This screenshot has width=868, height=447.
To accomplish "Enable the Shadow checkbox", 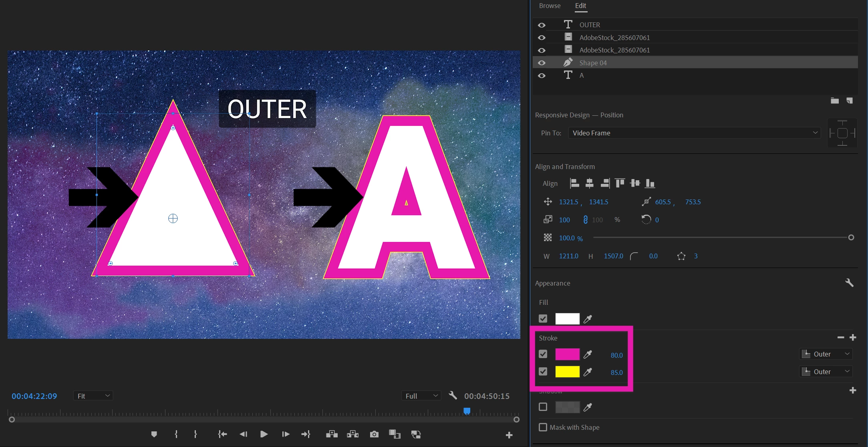I will 543,407.
